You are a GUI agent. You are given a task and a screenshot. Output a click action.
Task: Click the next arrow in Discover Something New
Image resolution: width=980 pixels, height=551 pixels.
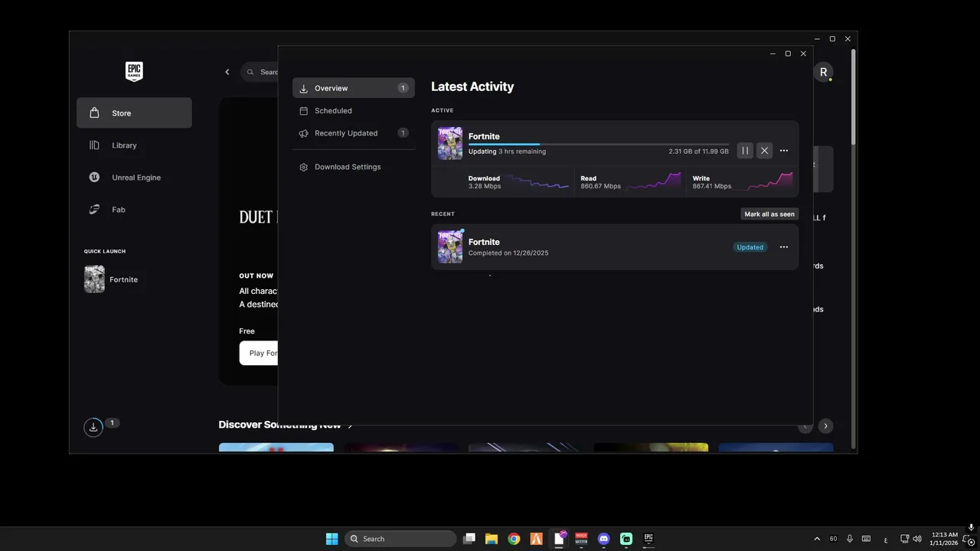(x=825, y=426)
